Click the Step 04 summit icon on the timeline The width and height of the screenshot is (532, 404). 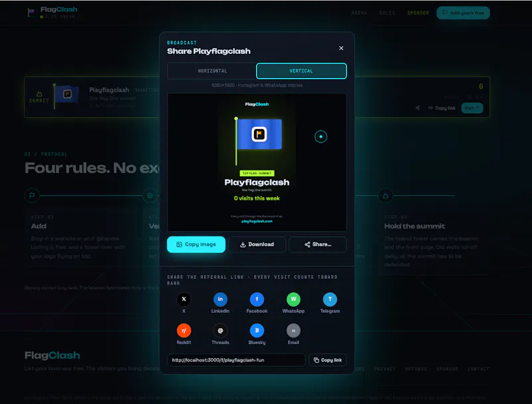[x=386, y=196]
